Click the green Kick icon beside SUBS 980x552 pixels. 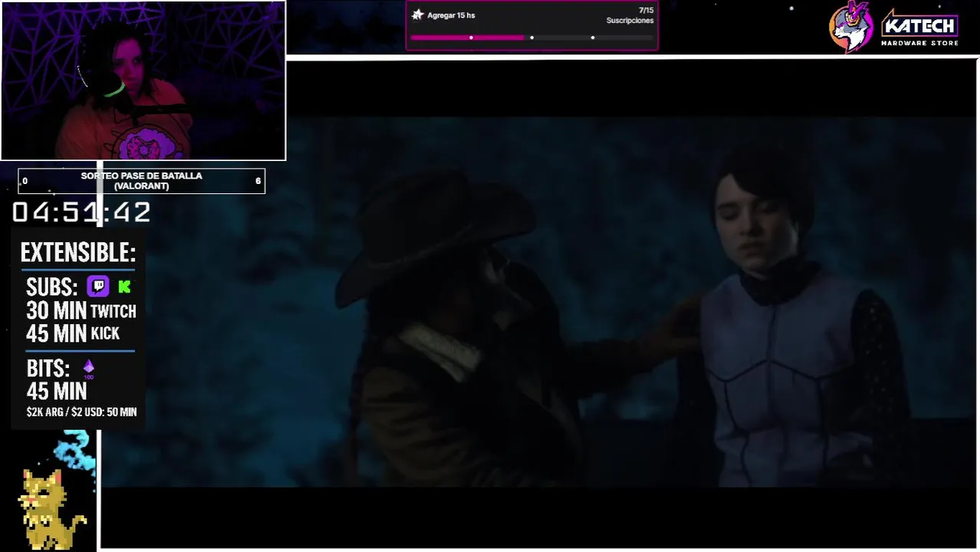(124, 287)
